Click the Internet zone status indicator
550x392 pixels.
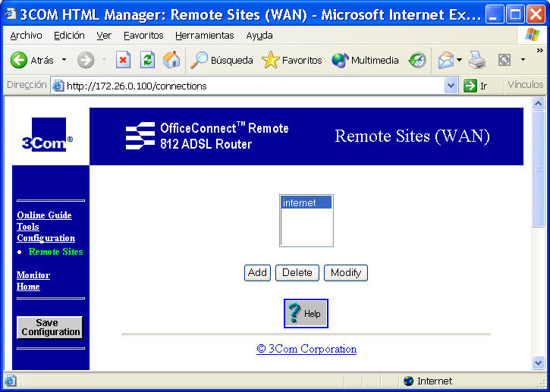tap(428, 381)
